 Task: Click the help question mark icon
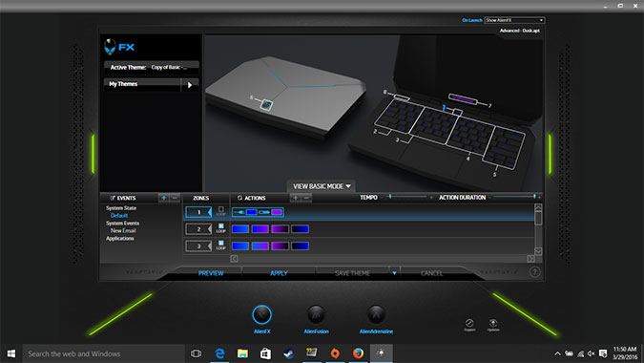[534, 271]
